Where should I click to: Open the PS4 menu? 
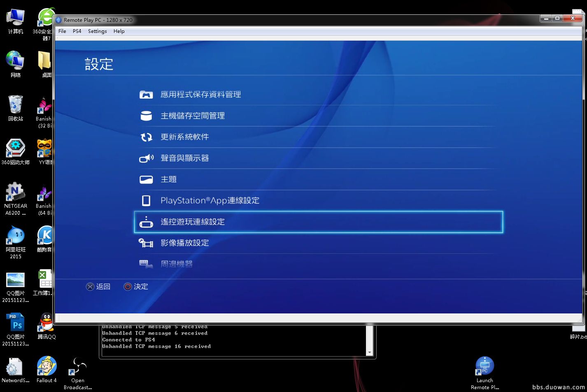click(77, 31)
